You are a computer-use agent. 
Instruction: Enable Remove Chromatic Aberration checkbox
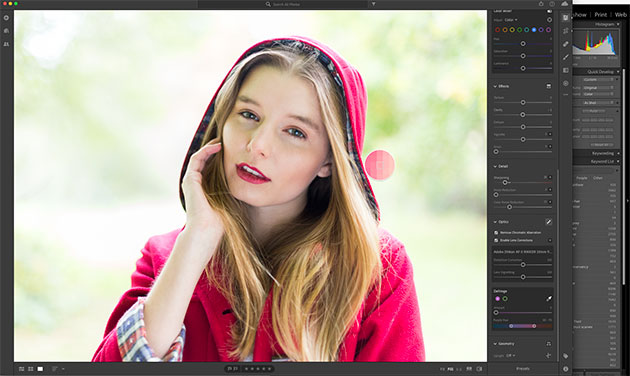click(x=496, y=233)
